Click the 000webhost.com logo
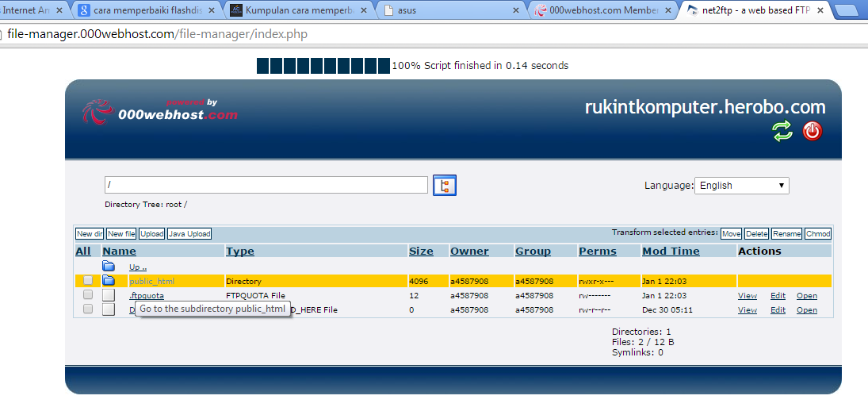 point(160,111)
